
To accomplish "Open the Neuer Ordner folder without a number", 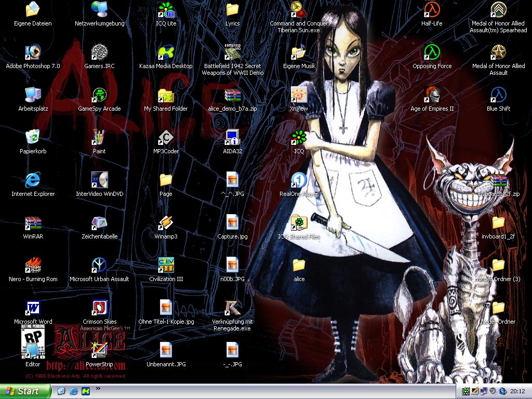I will coord(498,308).
